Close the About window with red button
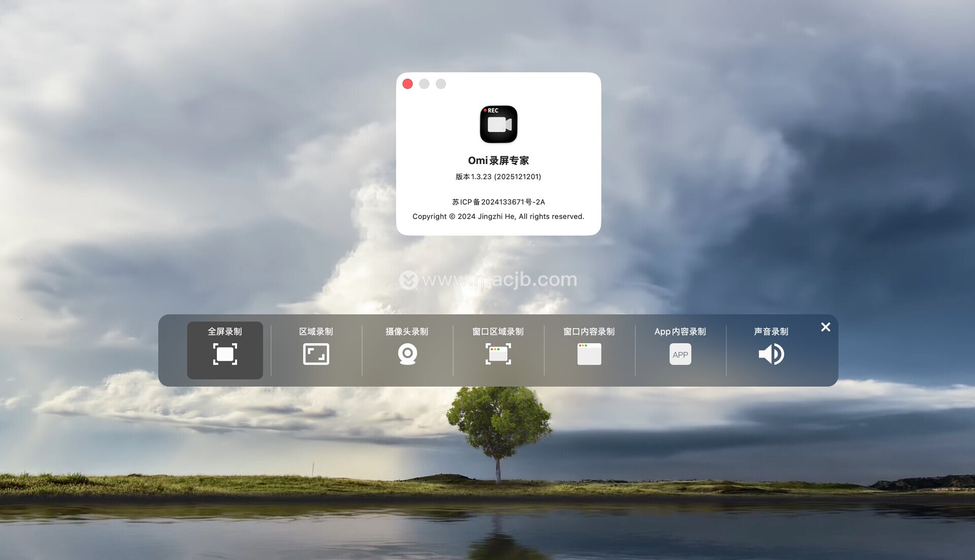Screen dimensions: 975x560 coord(408,84)
